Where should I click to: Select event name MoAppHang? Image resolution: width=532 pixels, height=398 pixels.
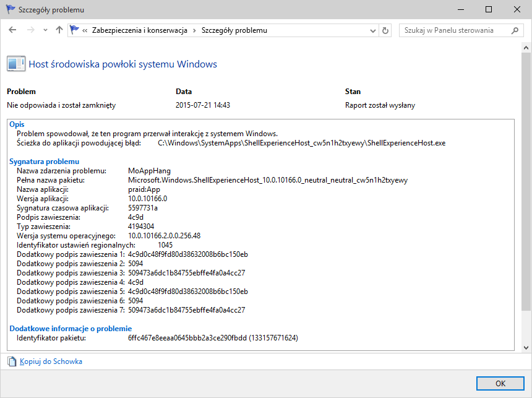point(149,171)
